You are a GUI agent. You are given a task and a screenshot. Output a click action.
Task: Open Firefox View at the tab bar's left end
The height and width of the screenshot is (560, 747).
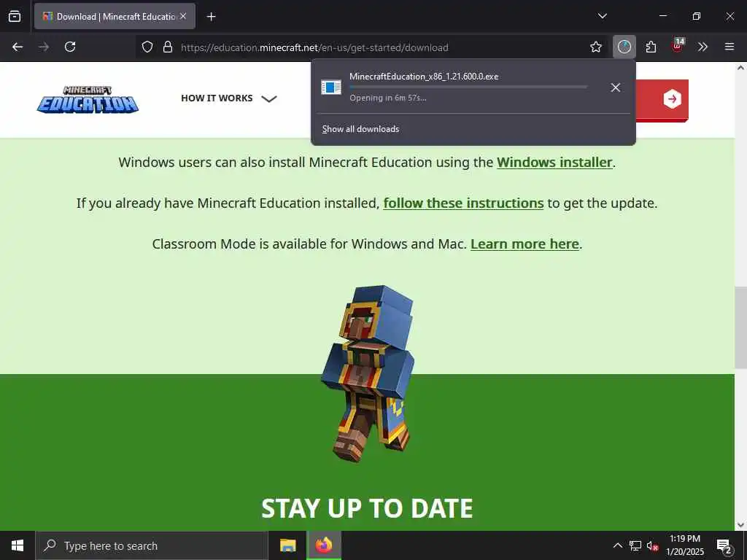15,16
